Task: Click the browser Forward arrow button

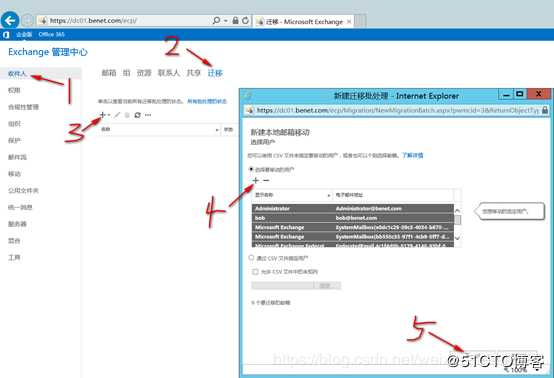Action: (28, 20)
